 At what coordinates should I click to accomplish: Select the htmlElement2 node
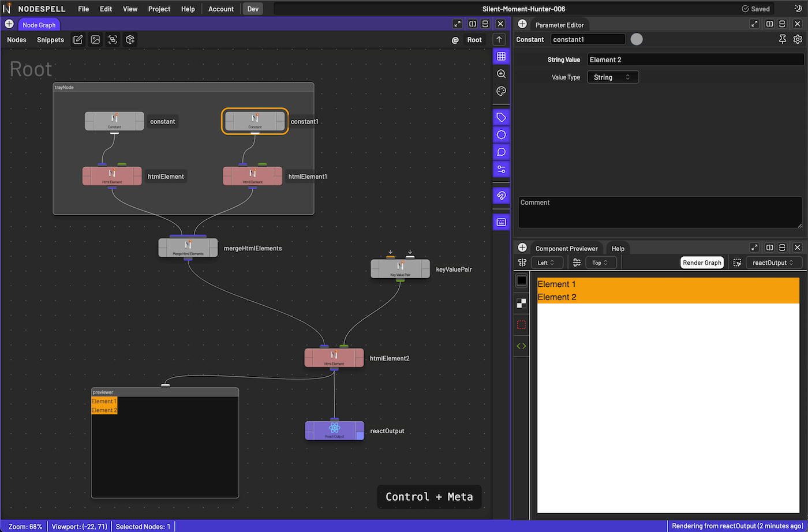pos(334,358)
